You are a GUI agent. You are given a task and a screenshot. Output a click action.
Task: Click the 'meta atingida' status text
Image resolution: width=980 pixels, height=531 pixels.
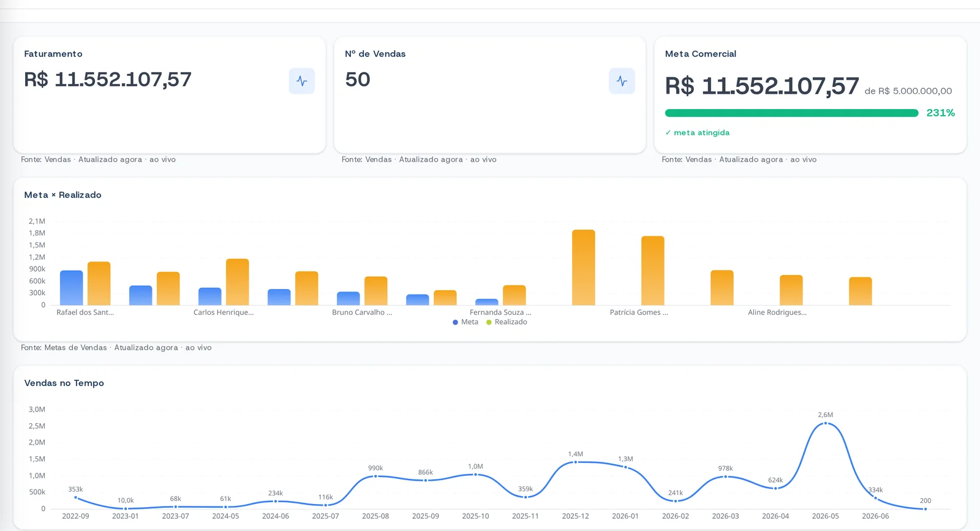pyautogui.click(x=701, y=133)
